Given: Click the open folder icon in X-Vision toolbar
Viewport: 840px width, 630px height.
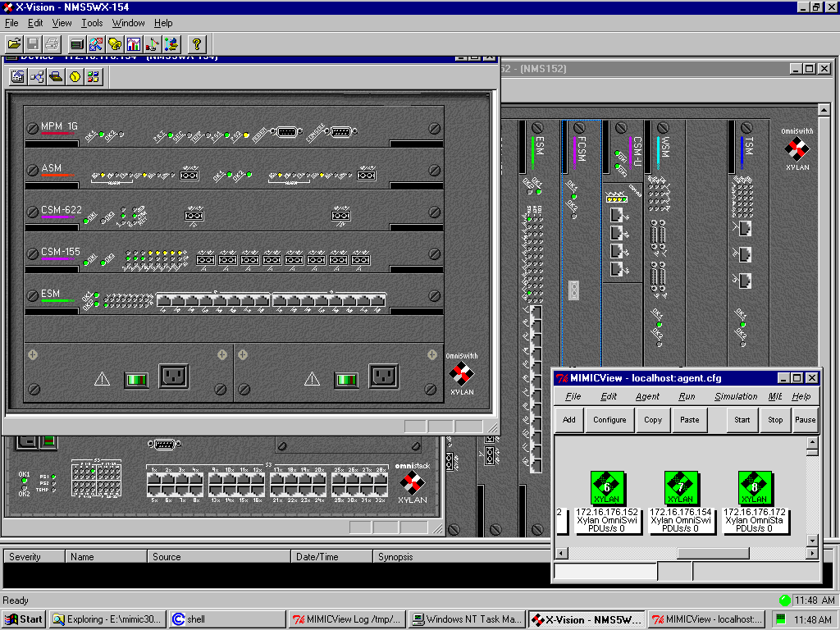Looking at the screenshot, I should (15, 44).
